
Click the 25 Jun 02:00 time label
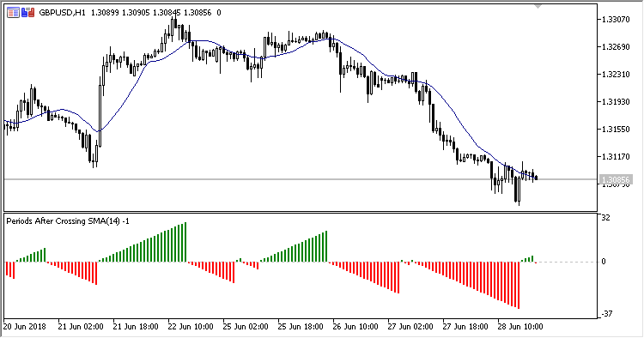tap(246, 327)
